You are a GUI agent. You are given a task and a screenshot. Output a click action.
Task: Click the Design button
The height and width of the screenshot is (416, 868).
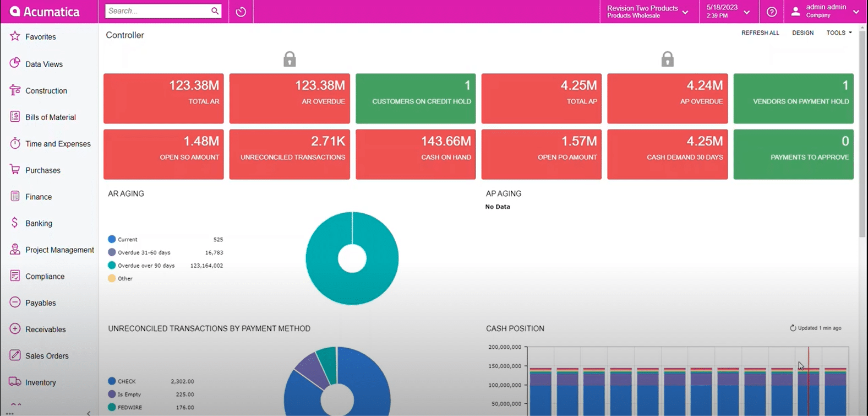coord(803,33)
